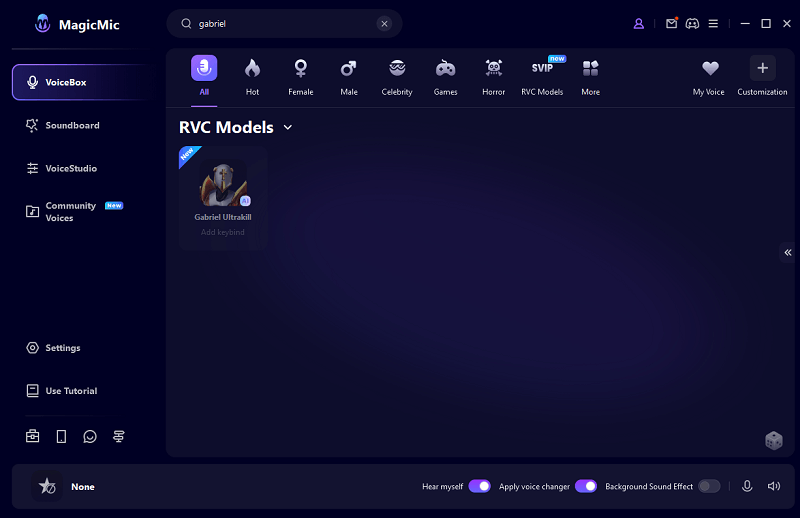Clear the gabriel search text
Viewport: 800px width, 518px height.
384,24
